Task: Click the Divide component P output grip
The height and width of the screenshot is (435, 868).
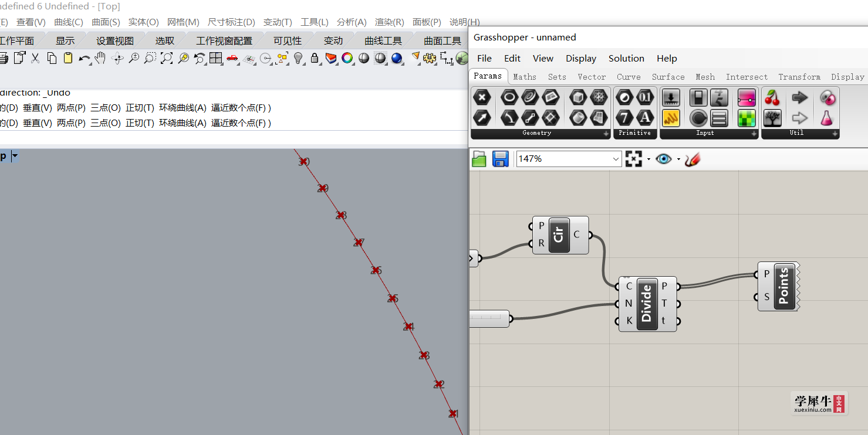Action: pos(678,286)
